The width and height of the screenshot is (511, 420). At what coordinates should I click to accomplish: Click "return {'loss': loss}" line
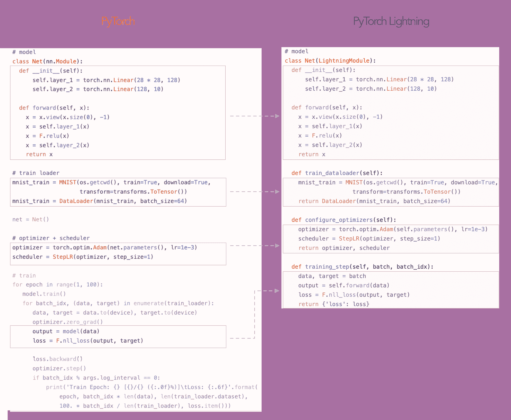point(334,304)
